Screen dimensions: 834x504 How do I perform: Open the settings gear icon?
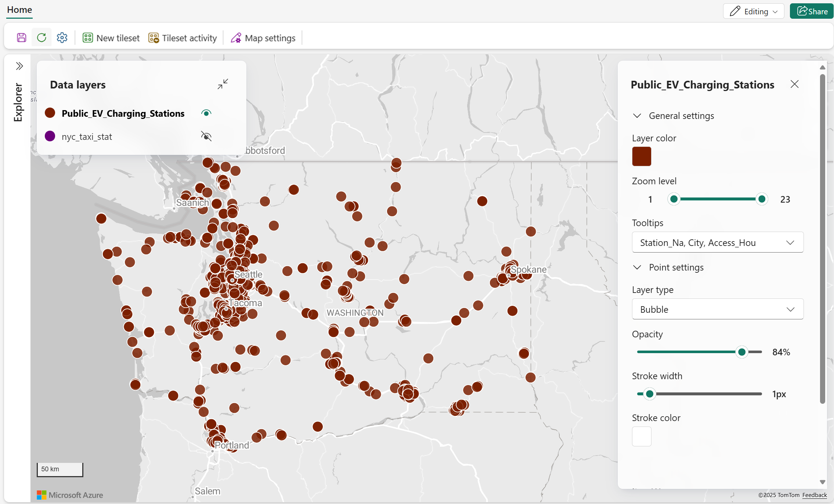pyautogui.click(x=62, y=38)
